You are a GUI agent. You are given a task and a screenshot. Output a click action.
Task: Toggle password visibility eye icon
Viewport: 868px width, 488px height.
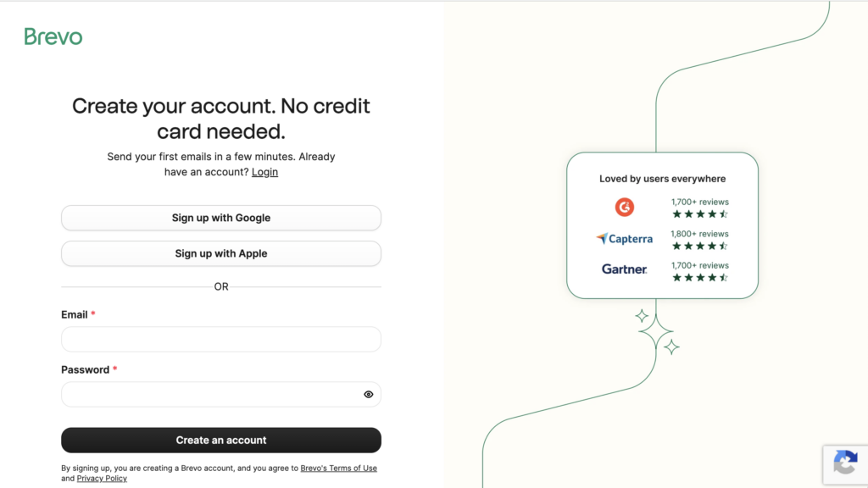tap(369, 394)
